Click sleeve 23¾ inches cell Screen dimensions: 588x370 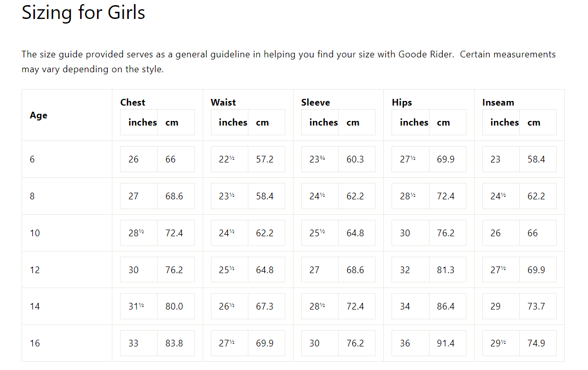(320, 159)
